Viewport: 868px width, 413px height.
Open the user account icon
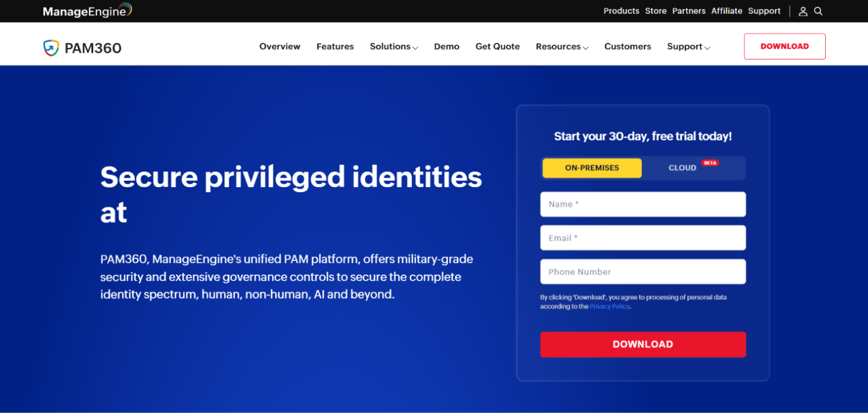(803, 11)
